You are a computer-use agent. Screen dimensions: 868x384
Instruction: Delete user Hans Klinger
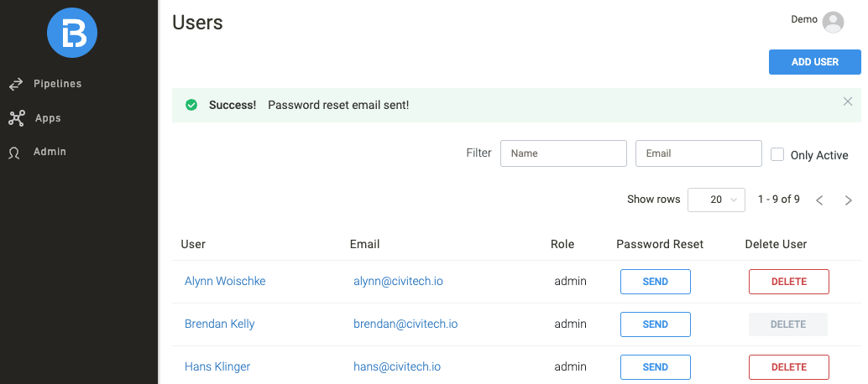click(x=788, y=367)
